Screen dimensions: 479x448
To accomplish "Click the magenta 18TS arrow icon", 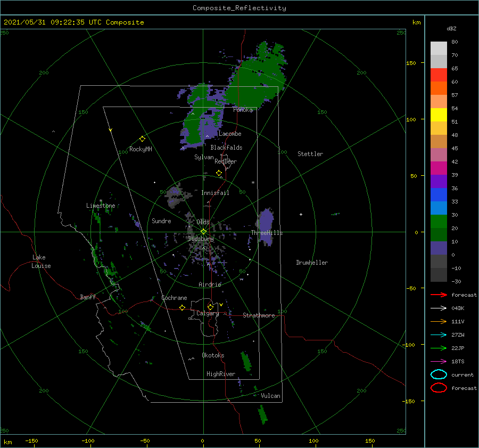I will coord(439,362).
